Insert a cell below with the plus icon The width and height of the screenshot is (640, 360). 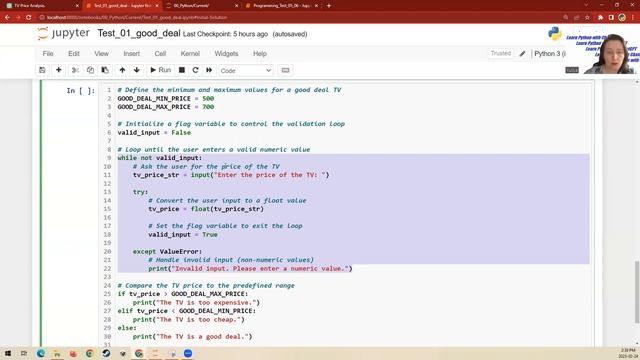58,70
